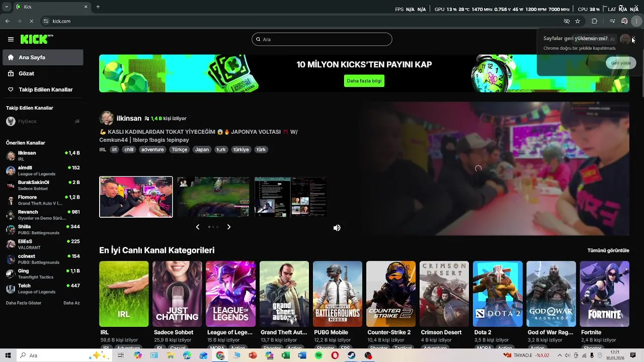Open the hamburger sidebar menu

11,39
